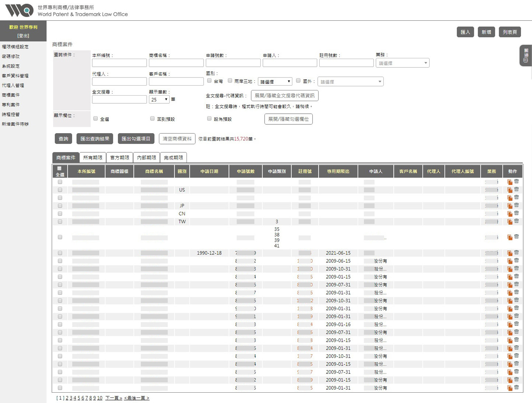Click inside the 本所編號 input field
This screenshot has width=532, height=403.
tap(119, 63)
